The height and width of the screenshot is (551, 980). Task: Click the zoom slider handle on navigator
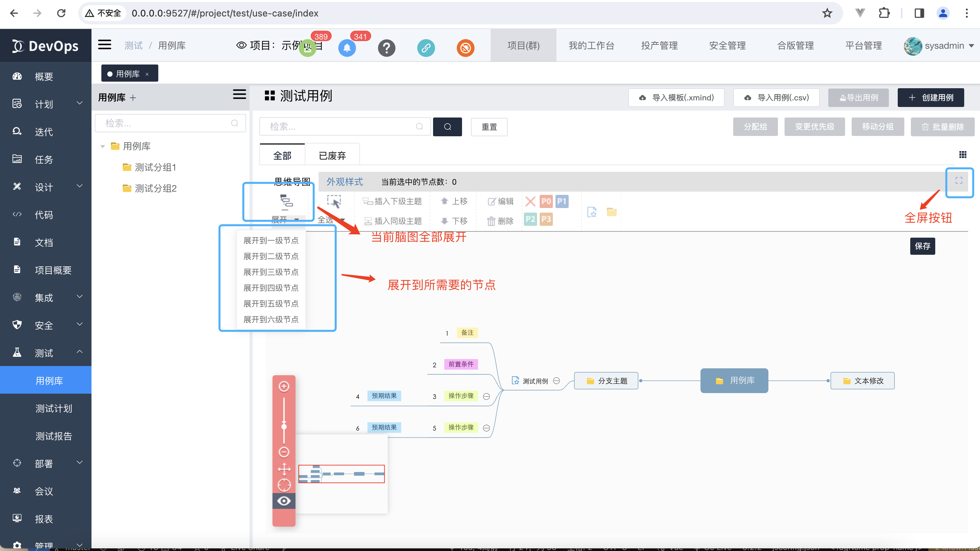[284, 426]
